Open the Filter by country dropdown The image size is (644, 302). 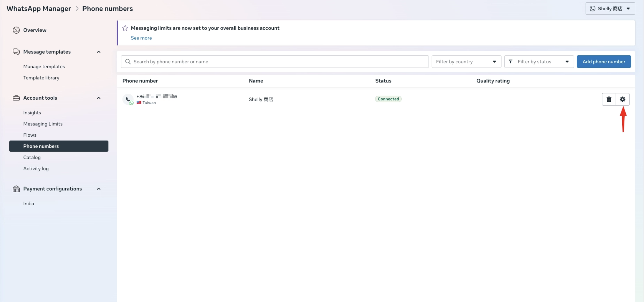coord(466,62)
